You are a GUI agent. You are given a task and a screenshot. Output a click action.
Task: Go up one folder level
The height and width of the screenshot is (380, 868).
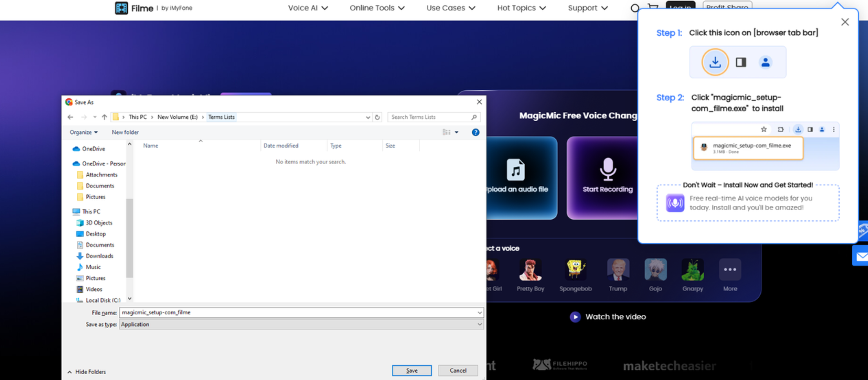click(104, 117)
